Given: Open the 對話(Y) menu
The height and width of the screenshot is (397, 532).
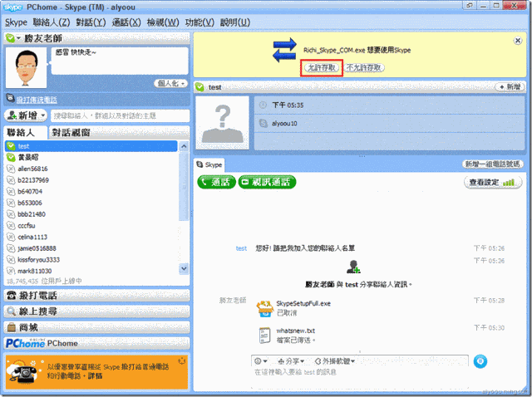Looking at the screenshot, I should pyautogui.click(x=91, y=22).
